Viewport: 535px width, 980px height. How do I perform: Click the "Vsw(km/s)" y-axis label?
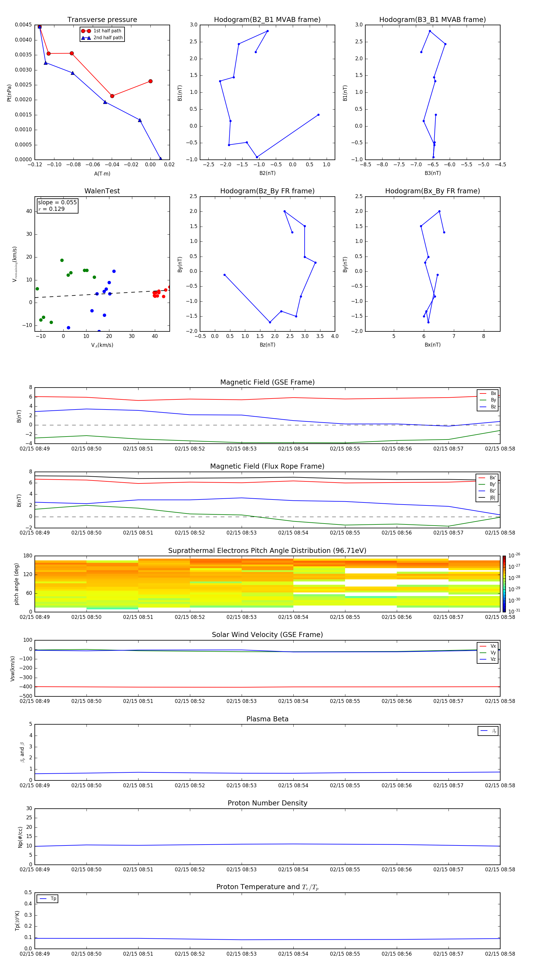[12, 668]
